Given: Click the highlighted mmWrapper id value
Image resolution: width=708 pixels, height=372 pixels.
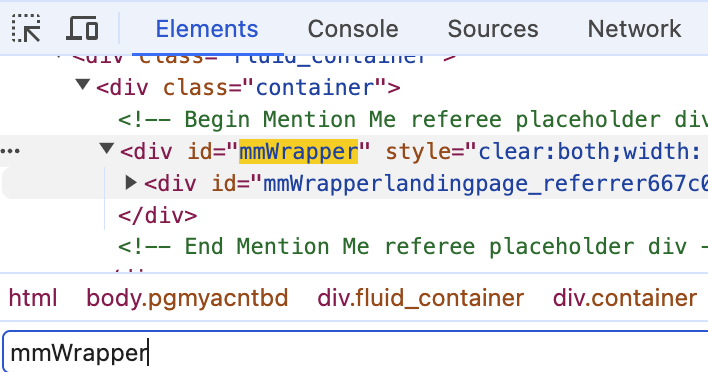Looking at the screenshot, I should coord(298,151).
